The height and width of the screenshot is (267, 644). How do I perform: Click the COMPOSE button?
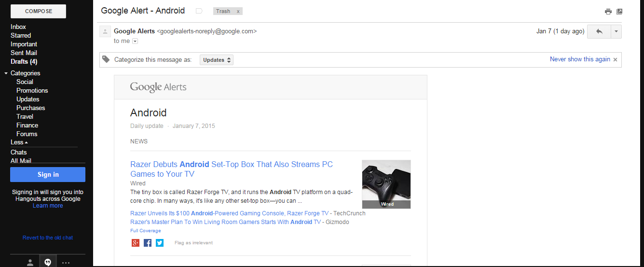(x=38, y=11)
